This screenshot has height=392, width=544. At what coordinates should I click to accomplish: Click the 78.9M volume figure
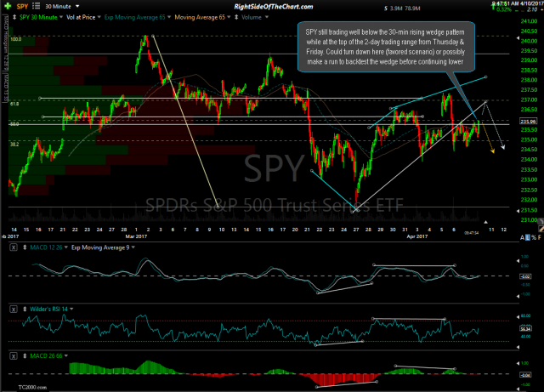(x=411, y=9)
